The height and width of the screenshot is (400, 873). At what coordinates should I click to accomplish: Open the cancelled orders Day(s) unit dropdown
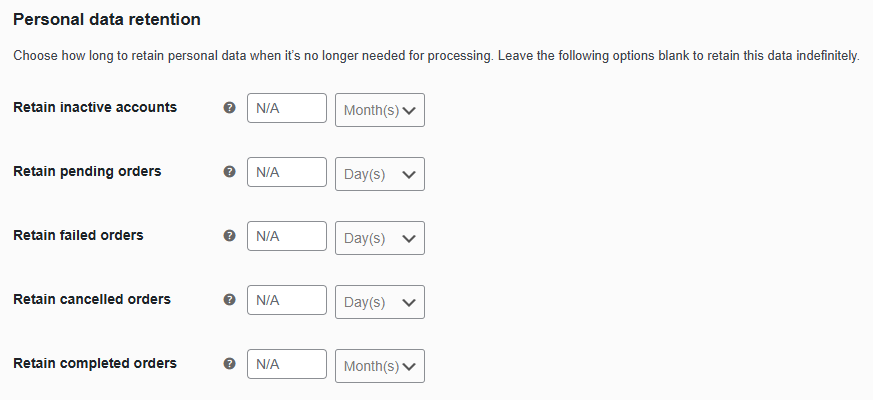[381, 302]
